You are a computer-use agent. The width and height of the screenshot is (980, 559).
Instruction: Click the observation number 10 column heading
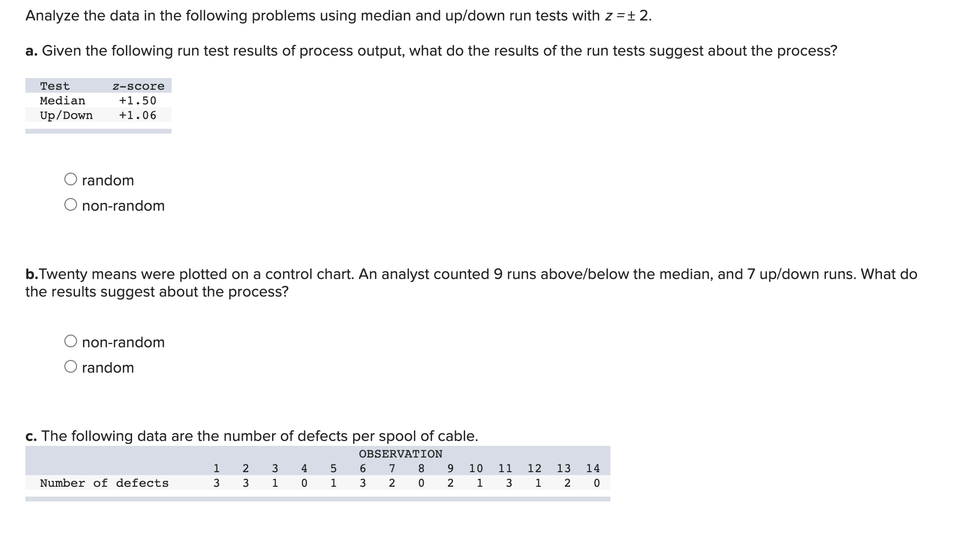[x=476, y=468]
